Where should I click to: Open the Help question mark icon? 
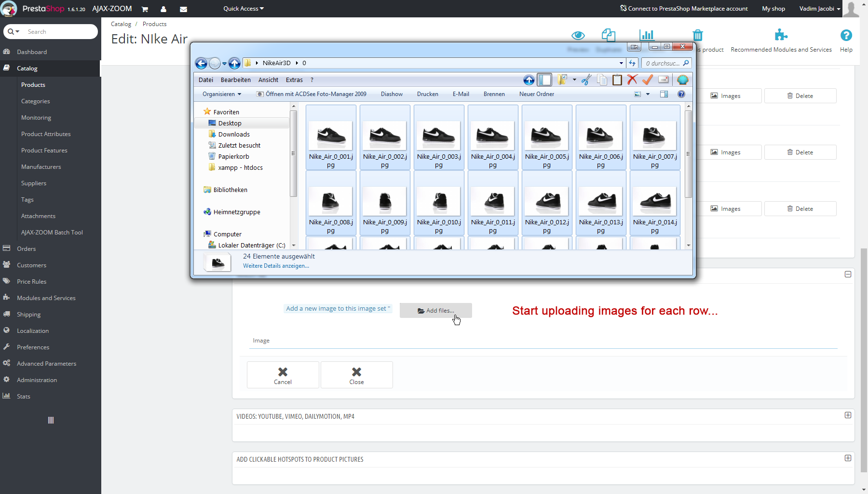point(846,35)
